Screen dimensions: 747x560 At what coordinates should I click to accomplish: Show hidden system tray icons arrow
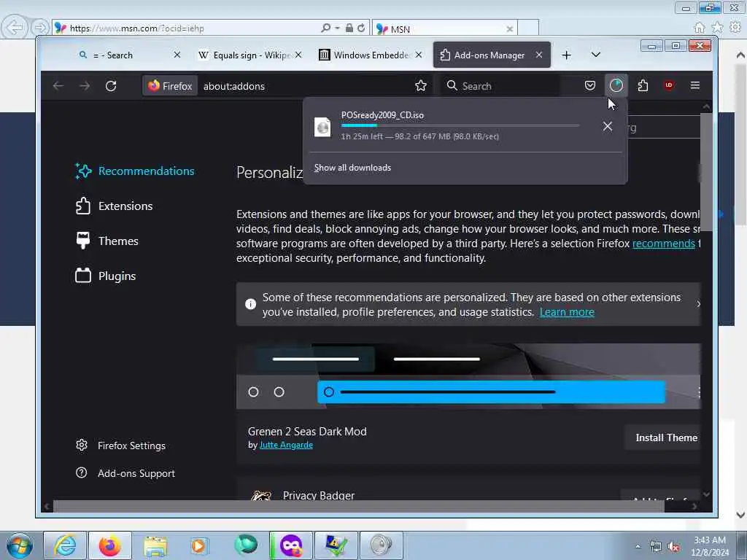pyautogui.click(x=638, y=546)
